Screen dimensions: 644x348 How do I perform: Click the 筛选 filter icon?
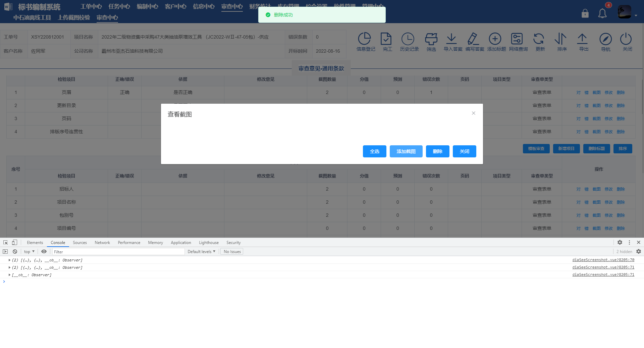pos(431,39)
